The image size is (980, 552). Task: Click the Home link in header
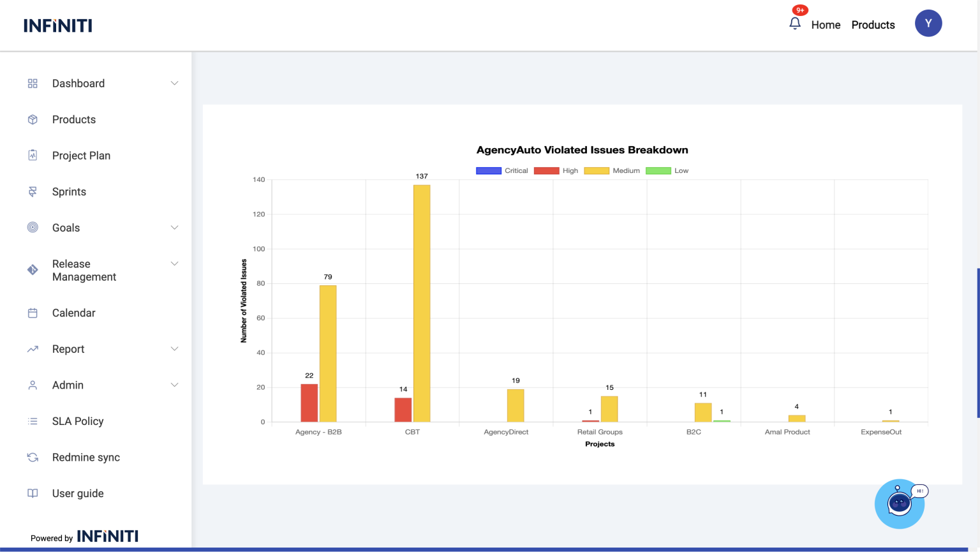(x=826, y=25)
